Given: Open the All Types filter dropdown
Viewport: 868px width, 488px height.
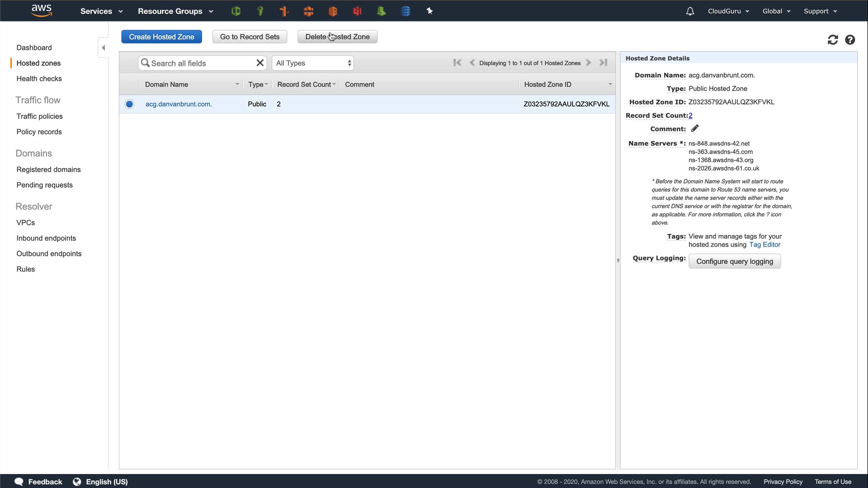Looking at the screenshot, I should coord(313,63).
